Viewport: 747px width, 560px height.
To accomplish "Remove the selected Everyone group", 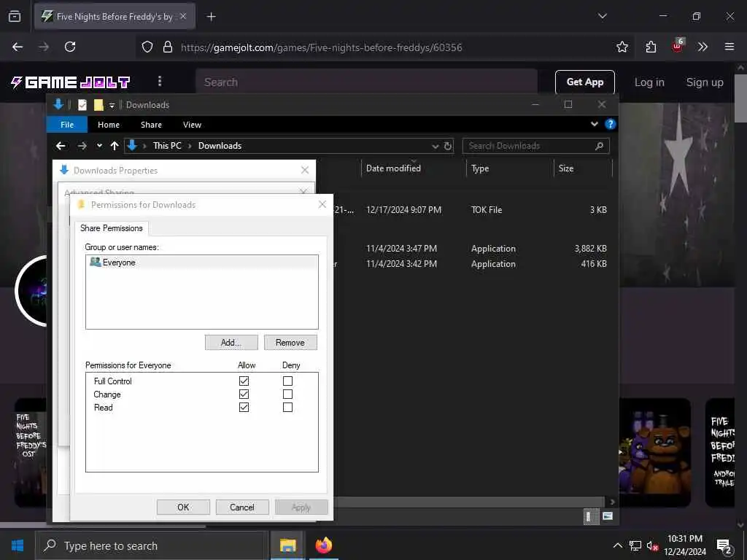I will pos(290,343).
